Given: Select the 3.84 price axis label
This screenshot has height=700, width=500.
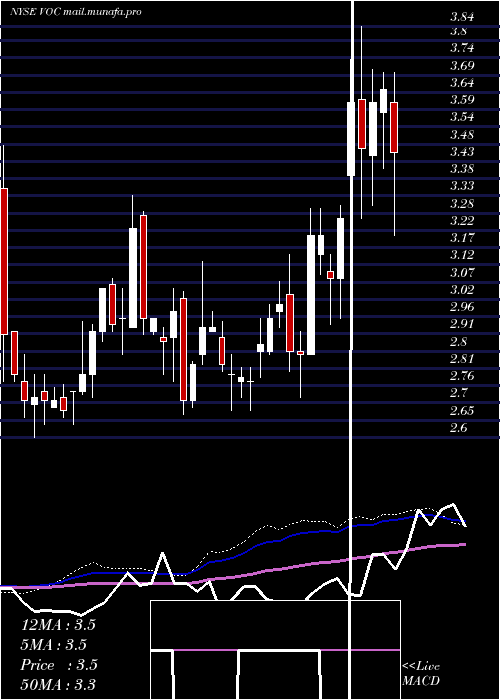Looking at the screenshot, I should click(462, 17).
